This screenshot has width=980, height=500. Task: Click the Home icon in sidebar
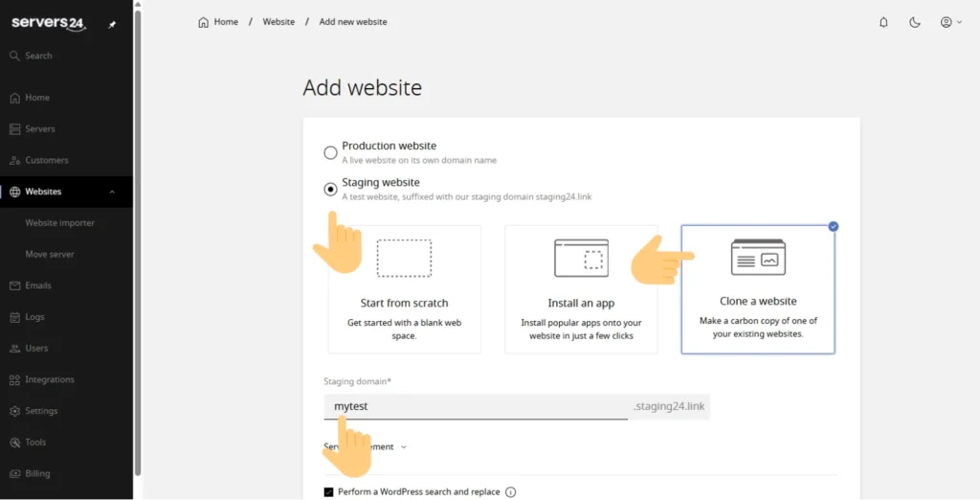click(x=15, y=98)
